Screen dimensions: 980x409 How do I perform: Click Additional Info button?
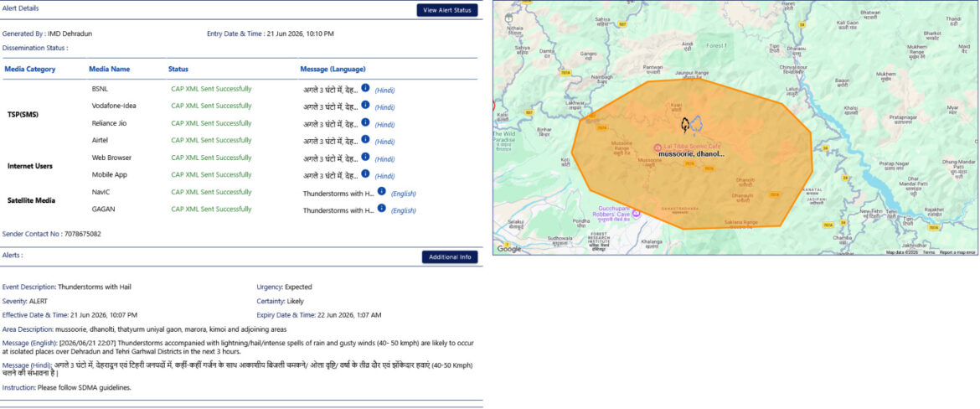tap(449, 257)
